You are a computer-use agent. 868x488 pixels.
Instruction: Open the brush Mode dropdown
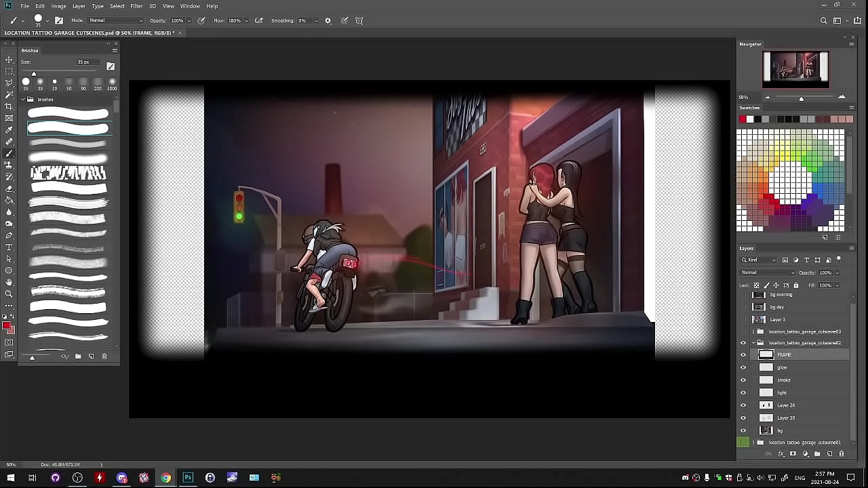[x=116, y=21]
